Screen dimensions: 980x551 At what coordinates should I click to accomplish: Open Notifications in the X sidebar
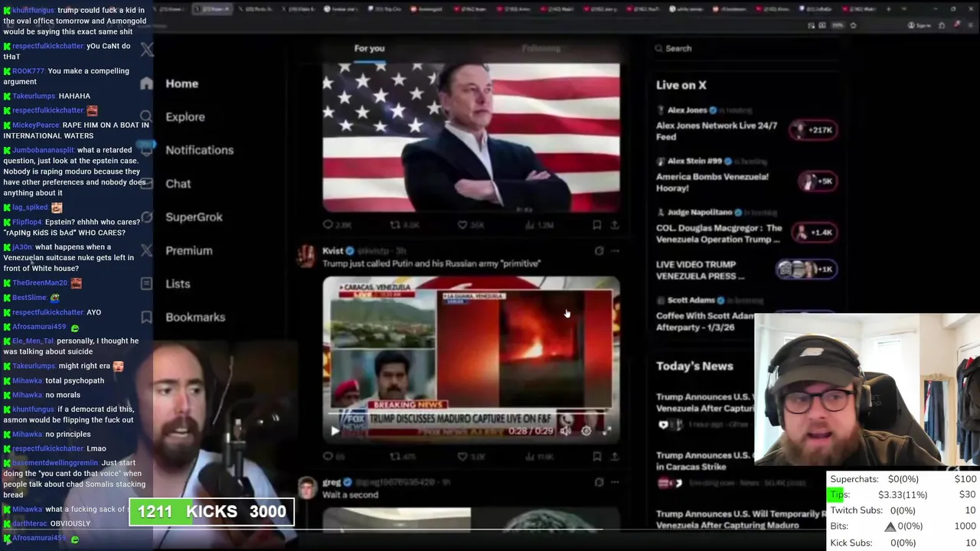(200, 150)
